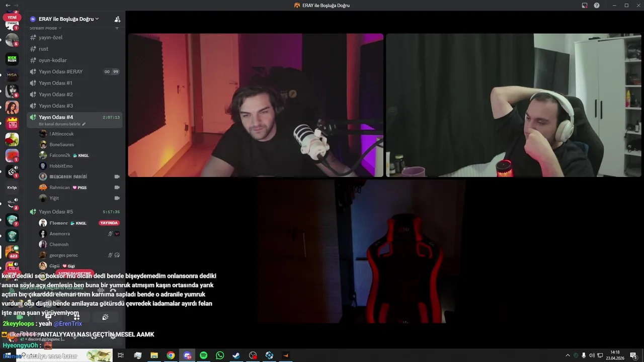The height and width of the screenshot is (362, 644).
Task: Click the activities soundboard button
Action: [105, 317]
